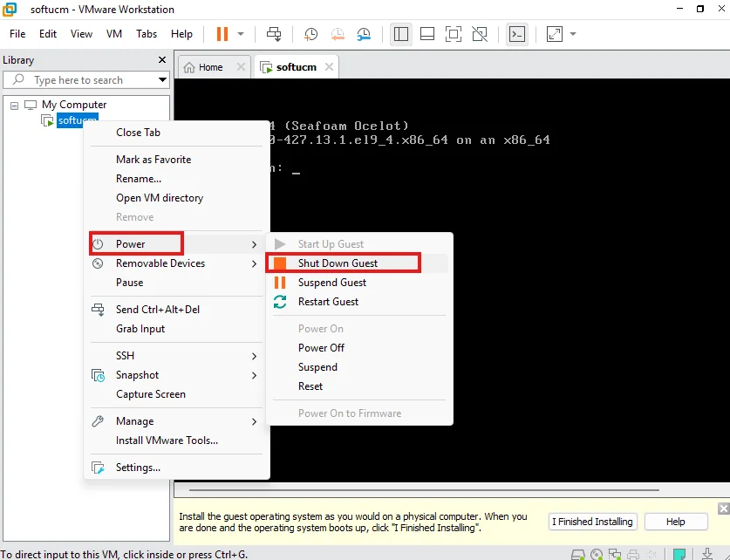Click the Help button in install banner

pos(676,522)
